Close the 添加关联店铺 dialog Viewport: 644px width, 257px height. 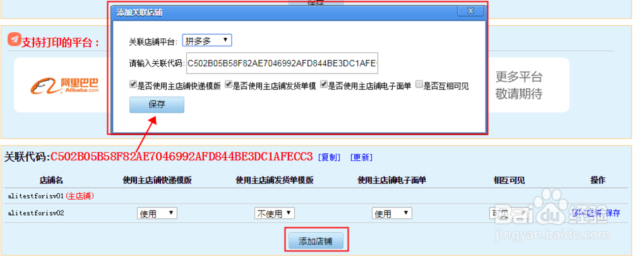click(471, 11)
